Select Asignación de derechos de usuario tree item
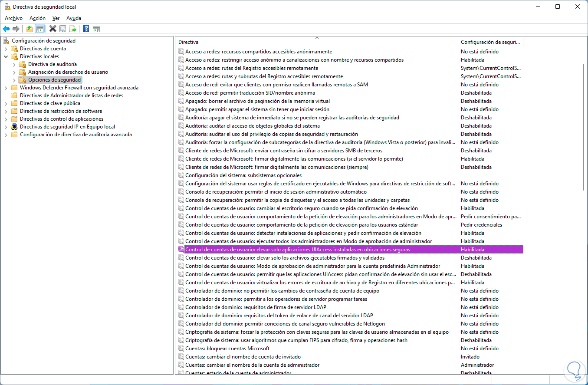The width and height of the screenshot is (588, 385). (68, 72)
